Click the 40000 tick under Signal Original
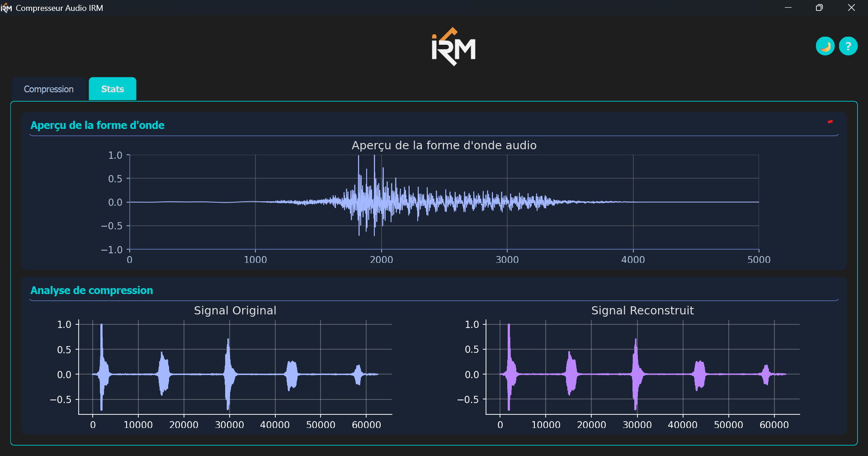The height and width of the screenshot is (456, 868). pos(275,425)
